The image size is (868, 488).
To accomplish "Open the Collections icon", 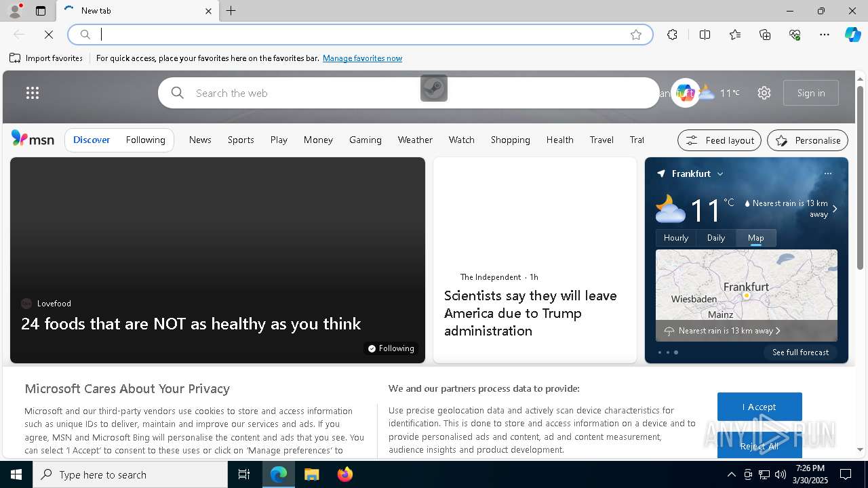I will [x=765, y=35].
